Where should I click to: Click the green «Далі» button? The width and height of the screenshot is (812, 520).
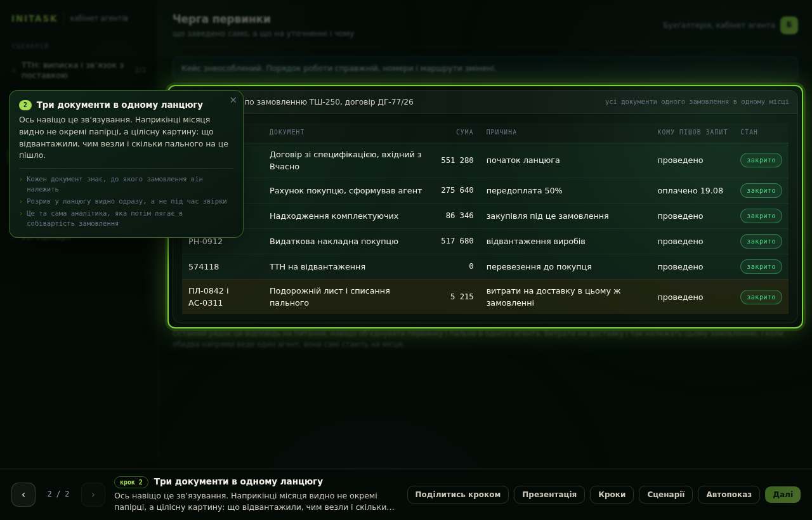click(x=783, y=495)
